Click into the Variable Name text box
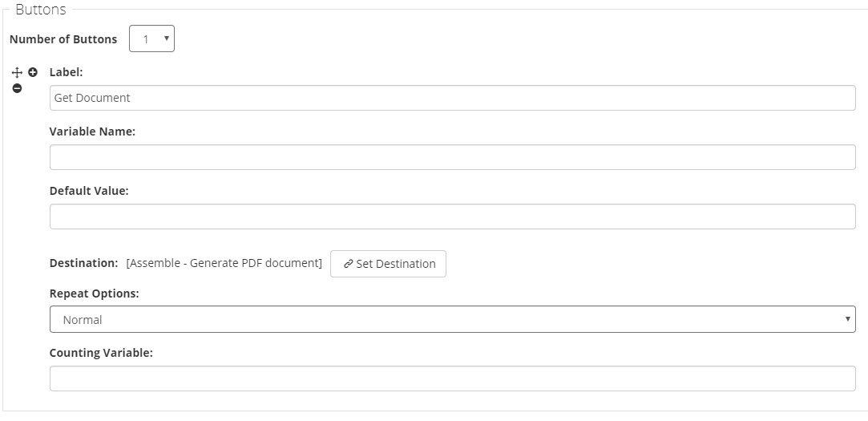The image size is (868, 421). [x=452, y=157]
